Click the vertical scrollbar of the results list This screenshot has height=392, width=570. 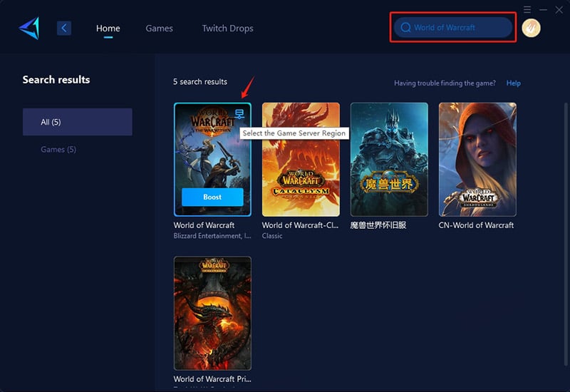(566, 233)
